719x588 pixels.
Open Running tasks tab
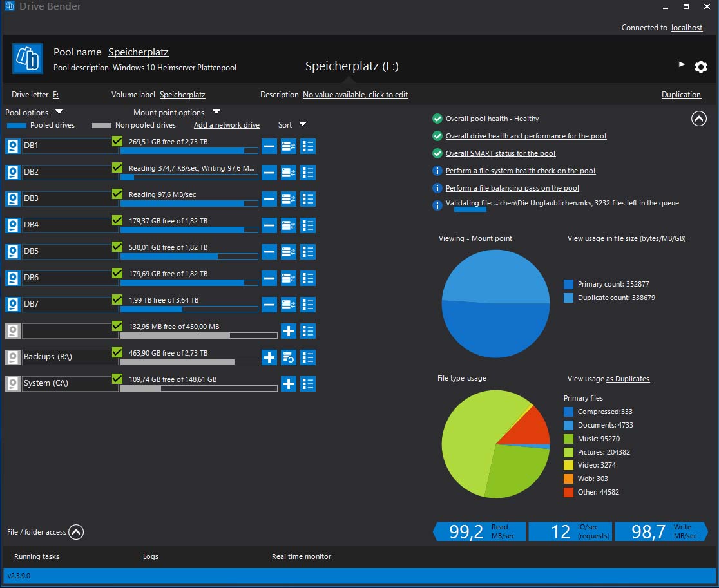point(37,556)
